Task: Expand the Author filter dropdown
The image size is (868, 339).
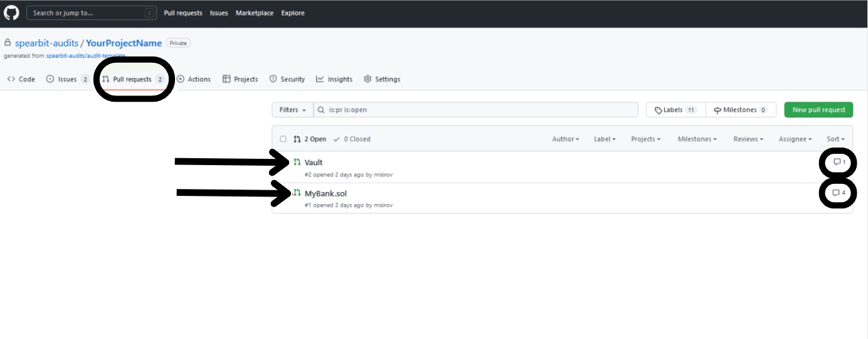Action: pyautogui.click(x=565, y=139)
